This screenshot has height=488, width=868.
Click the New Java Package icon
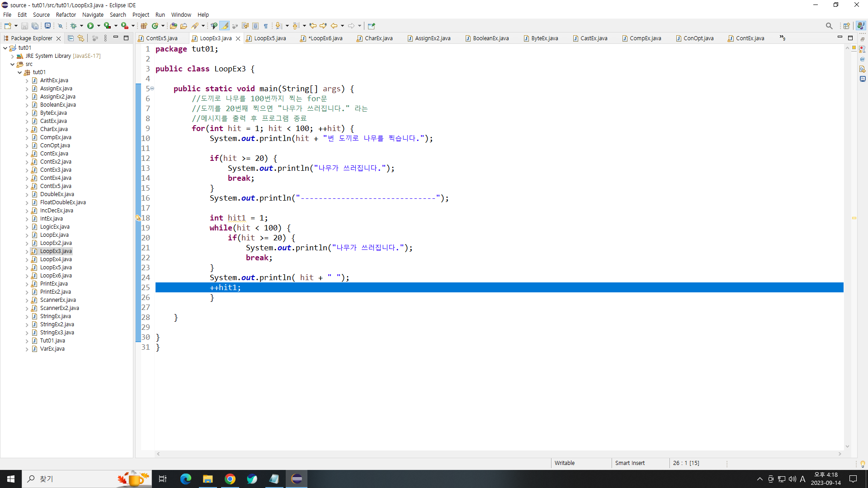coord(144,26)
